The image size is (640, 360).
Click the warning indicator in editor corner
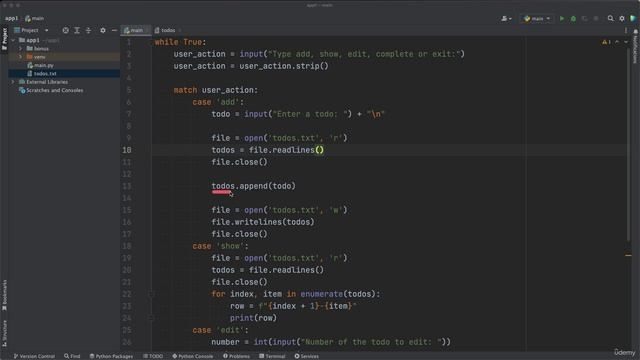click(606, 42)
